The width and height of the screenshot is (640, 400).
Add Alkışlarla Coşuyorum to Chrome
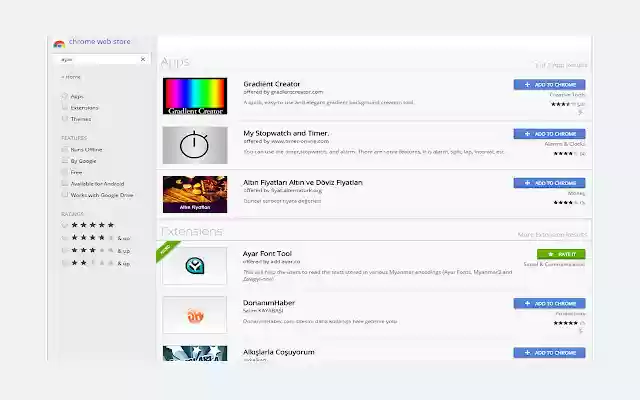point(549,353)
